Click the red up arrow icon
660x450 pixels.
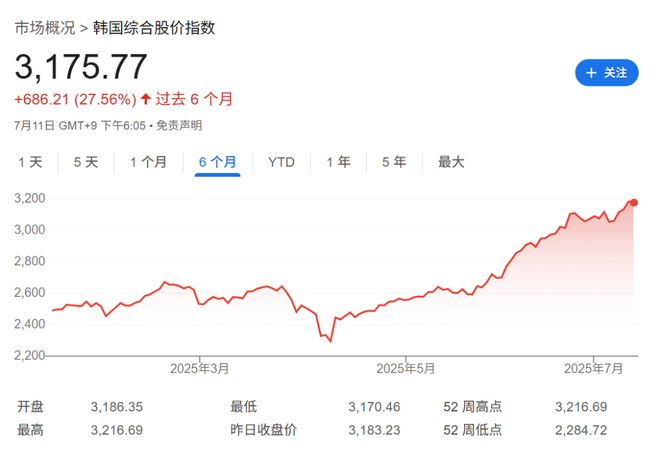click(146, 99)
